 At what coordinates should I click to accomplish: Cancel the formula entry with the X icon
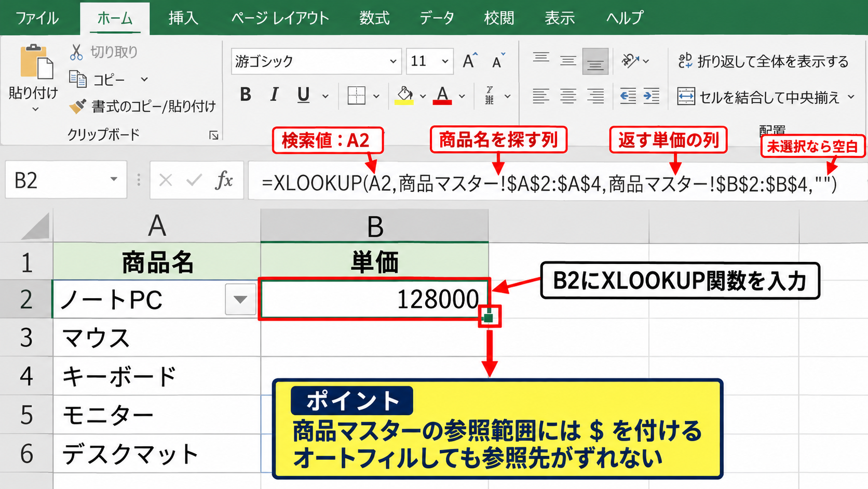[166, 180]
